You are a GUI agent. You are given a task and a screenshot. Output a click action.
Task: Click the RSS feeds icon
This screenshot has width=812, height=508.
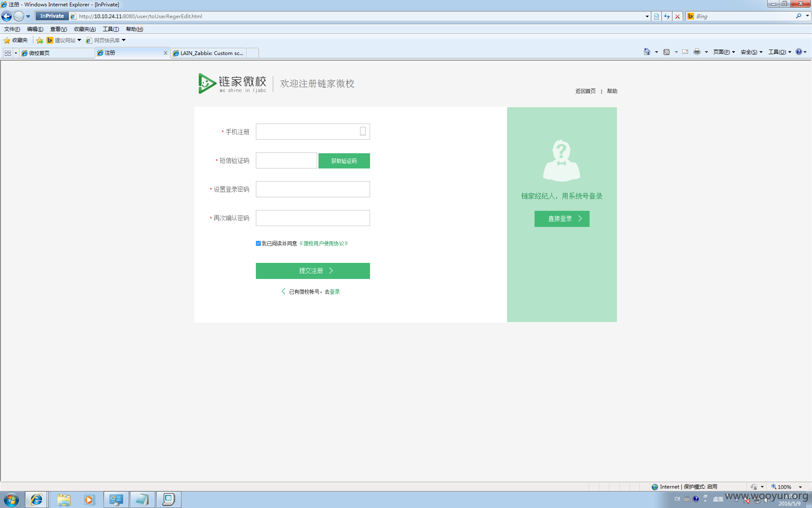(x=667, y=52)
